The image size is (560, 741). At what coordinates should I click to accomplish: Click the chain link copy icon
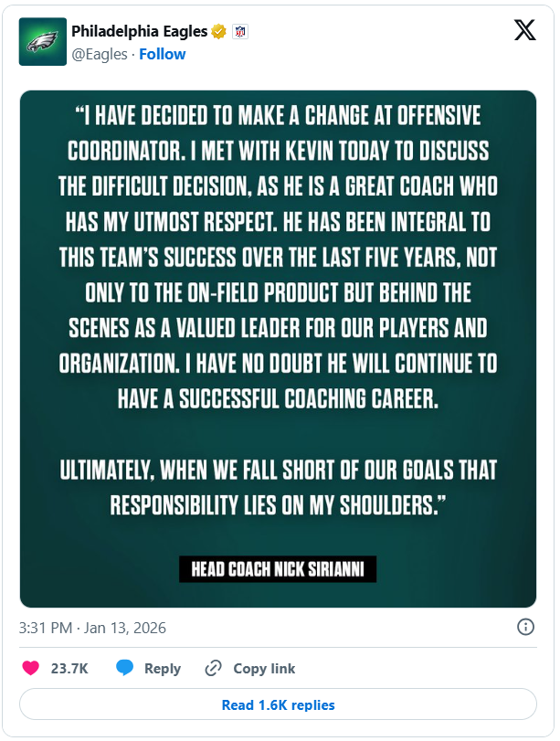click(214, 668)
